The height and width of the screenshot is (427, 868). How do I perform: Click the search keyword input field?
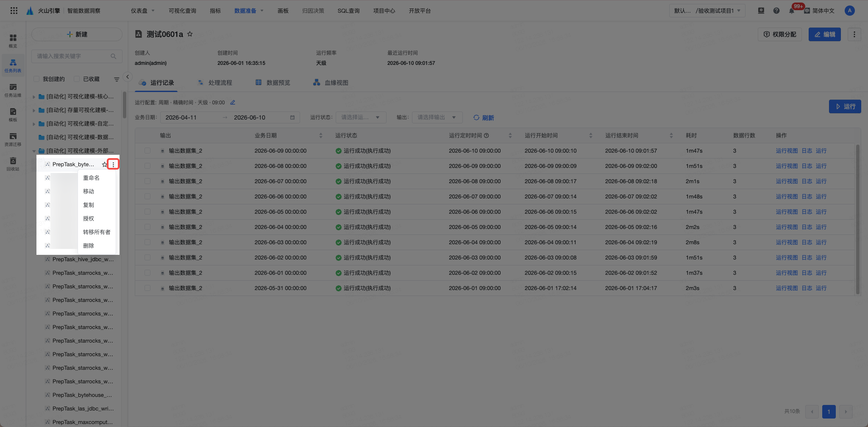[x=77, y=56]
